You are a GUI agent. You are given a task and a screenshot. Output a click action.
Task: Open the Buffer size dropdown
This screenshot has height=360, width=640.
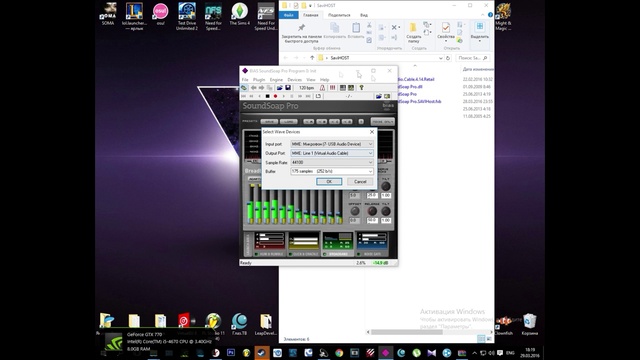point(332,171)
